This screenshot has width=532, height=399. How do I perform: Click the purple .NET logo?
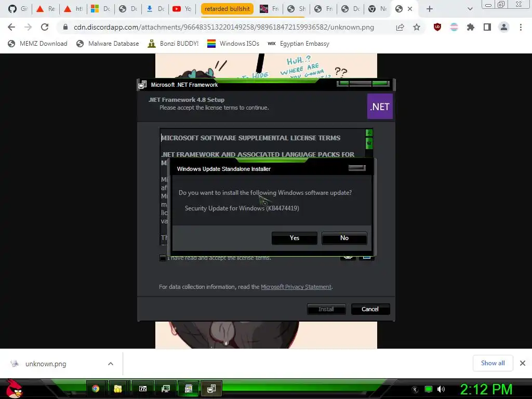pyautogui.click(x=380, y=107)
